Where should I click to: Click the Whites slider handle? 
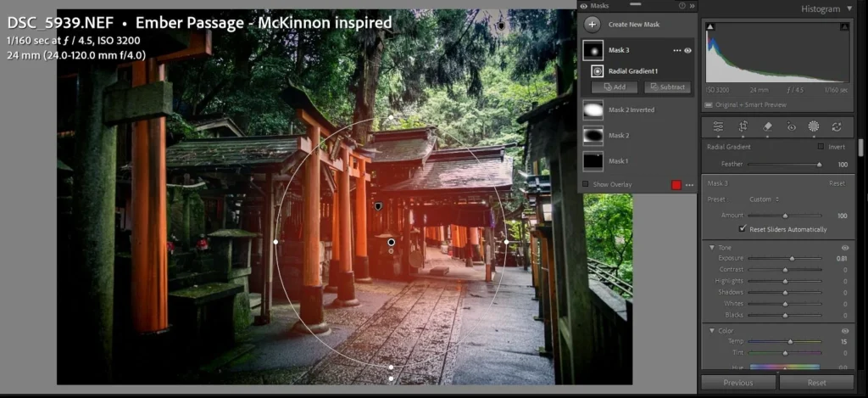click(785, 304)
